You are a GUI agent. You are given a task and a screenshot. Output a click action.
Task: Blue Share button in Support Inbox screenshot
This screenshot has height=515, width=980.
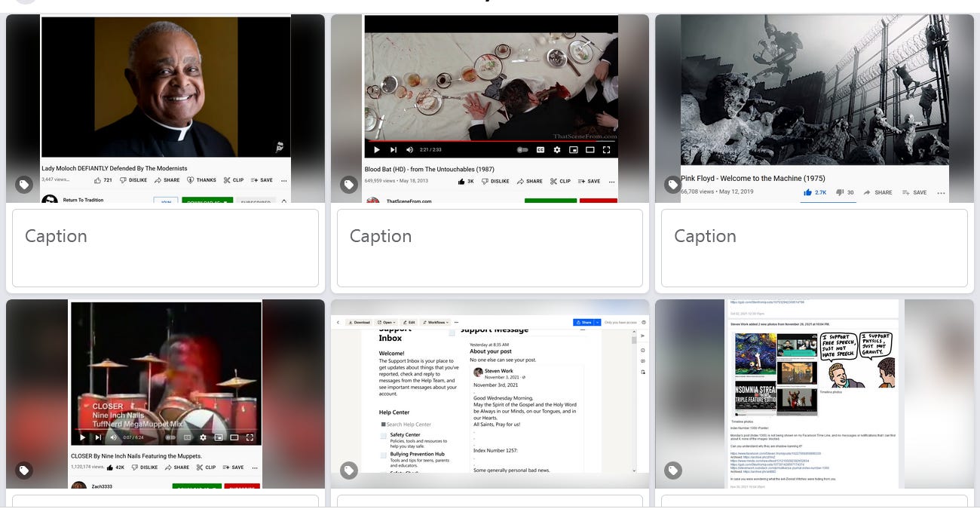(586, 322)
